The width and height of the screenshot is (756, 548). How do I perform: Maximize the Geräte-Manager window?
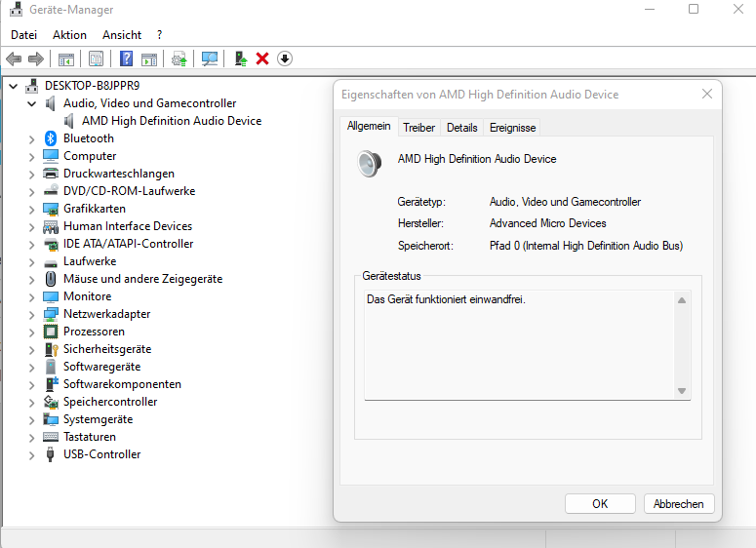[x=694, y=9]
